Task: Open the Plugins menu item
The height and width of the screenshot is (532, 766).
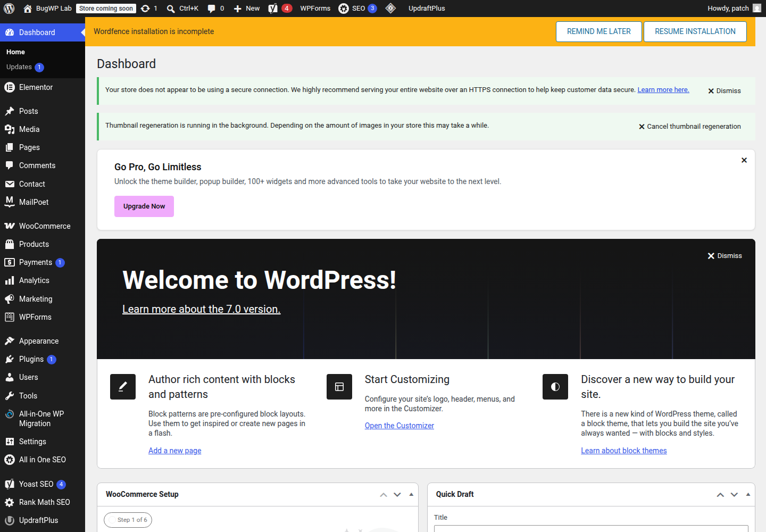Action: pyautogui.click(x=43, y=359)
